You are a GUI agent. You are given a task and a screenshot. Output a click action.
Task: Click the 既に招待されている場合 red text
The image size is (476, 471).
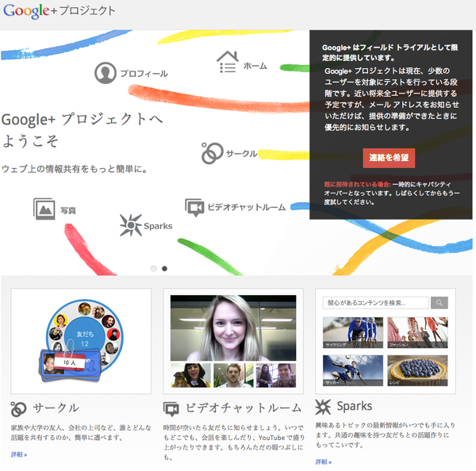(x=357, y=184)
